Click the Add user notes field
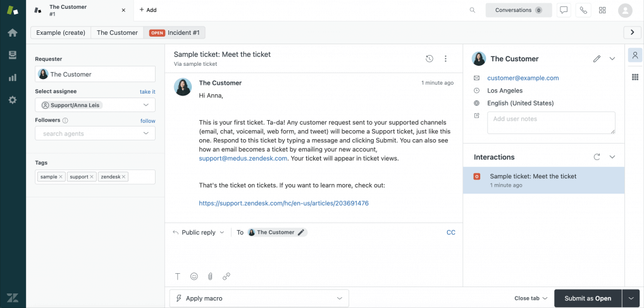Viewport: 644px width, 308px height. 550,123
